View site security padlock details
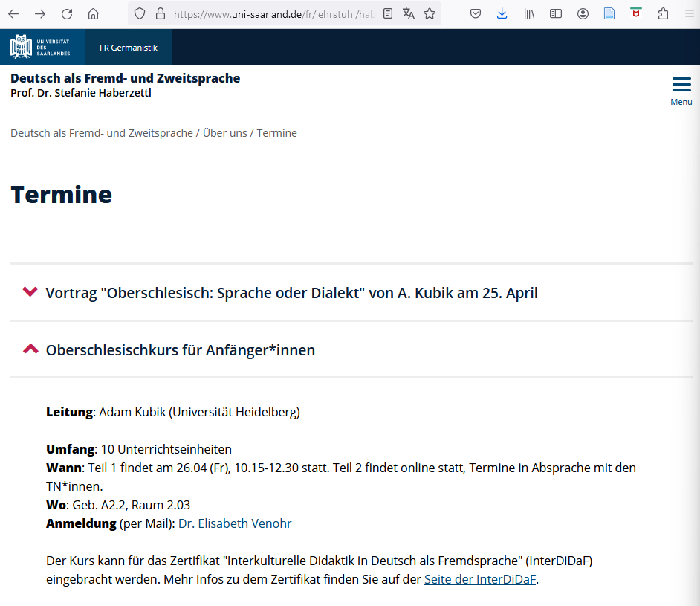The width and height of the screenshot is (700, 606). pyautogui.click(x=161, y=14)
